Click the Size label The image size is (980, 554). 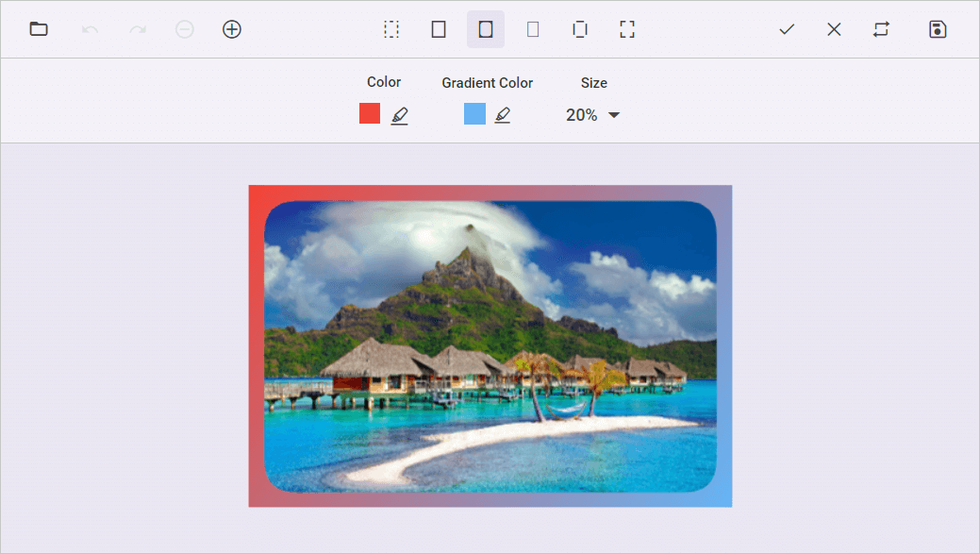pos(593,82)
